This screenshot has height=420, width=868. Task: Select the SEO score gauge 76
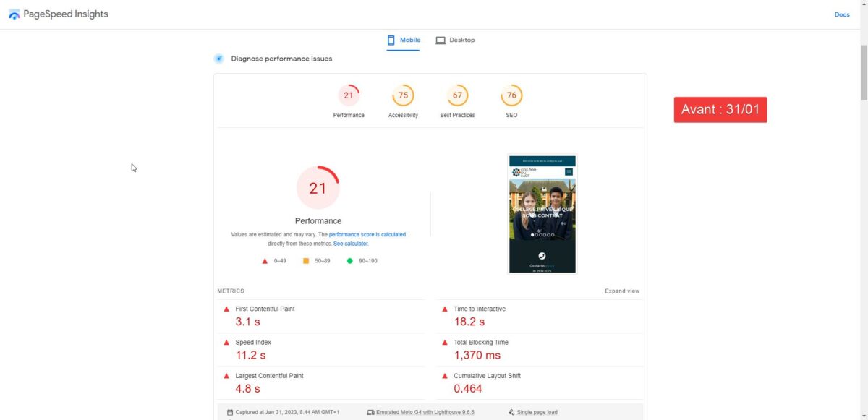[x=511, y=95]
